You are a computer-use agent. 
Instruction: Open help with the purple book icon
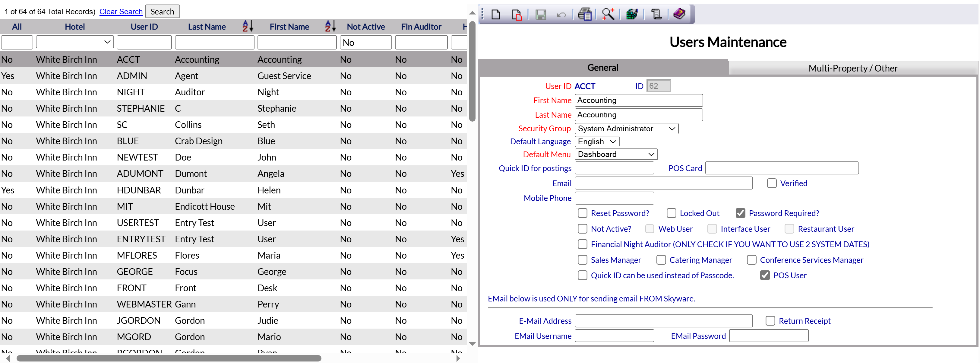pyautogui.click(x=679, y=14)
